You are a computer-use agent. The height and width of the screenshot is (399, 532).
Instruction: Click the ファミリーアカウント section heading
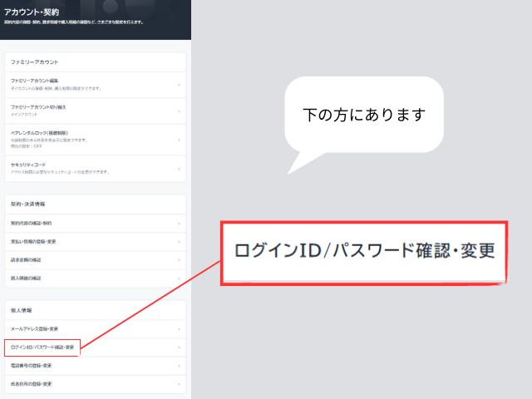[x=34, y=62]
